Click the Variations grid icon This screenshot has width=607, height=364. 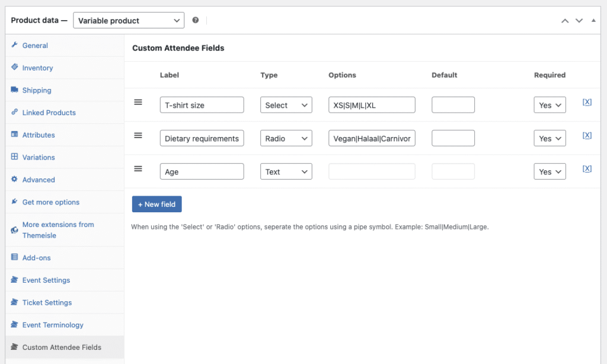[15, 157]
